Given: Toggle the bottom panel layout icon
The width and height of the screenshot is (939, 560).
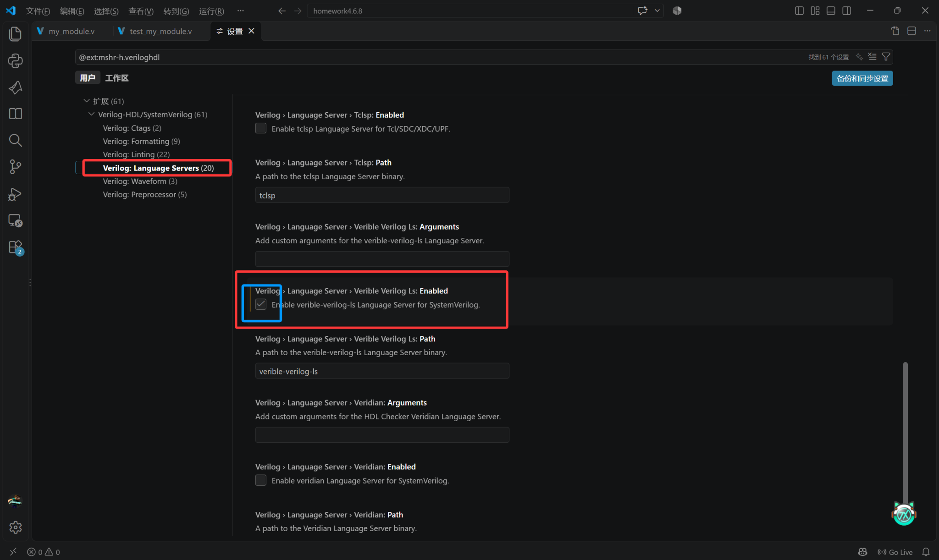Looking at the screenshot, I should click(x=831, y=11).
